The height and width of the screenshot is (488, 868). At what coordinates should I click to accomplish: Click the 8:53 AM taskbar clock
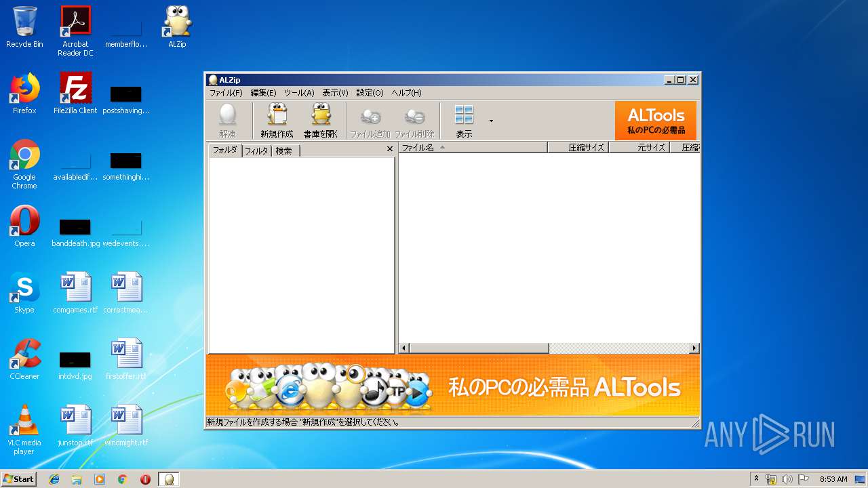click(x=833, y=479)
